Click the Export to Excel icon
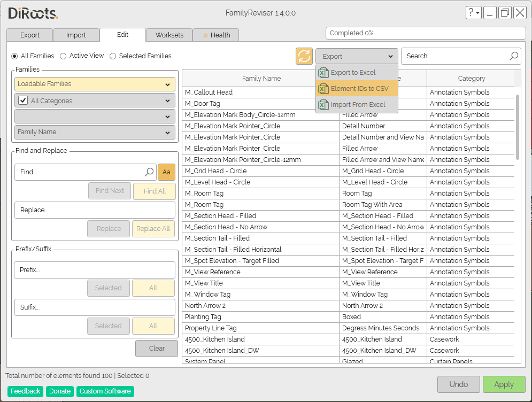This screenshot has height=402, width=532. click(323, 73)
